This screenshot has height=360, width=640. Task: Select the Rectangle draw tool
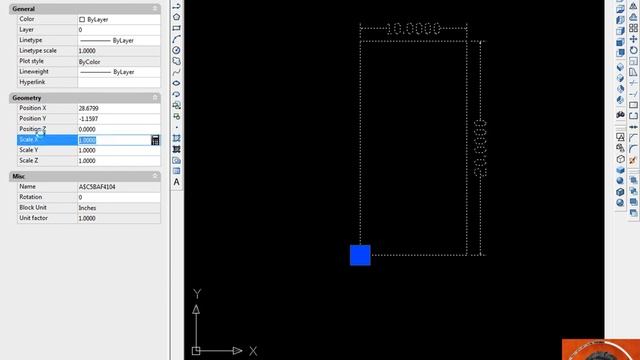coord(176,28)
